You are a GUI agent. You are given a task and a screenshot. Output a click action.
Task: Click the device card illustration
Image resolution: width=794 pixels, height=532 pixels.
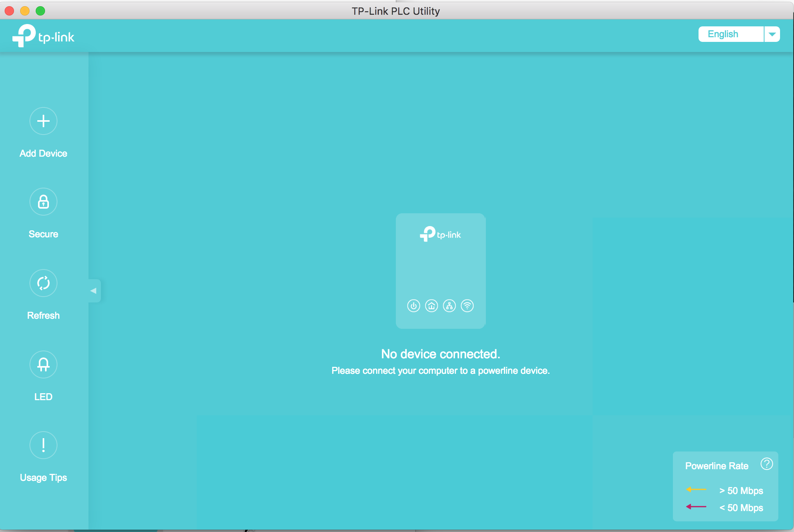click(441, 272)
